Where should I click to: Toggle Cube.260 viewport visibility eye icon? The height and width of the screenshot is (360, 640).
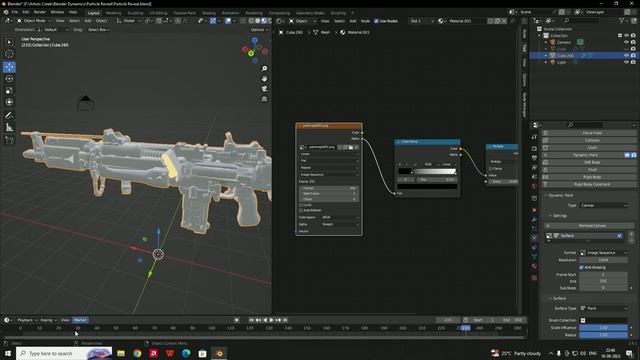pyautogui.click(x=627, y=56)
